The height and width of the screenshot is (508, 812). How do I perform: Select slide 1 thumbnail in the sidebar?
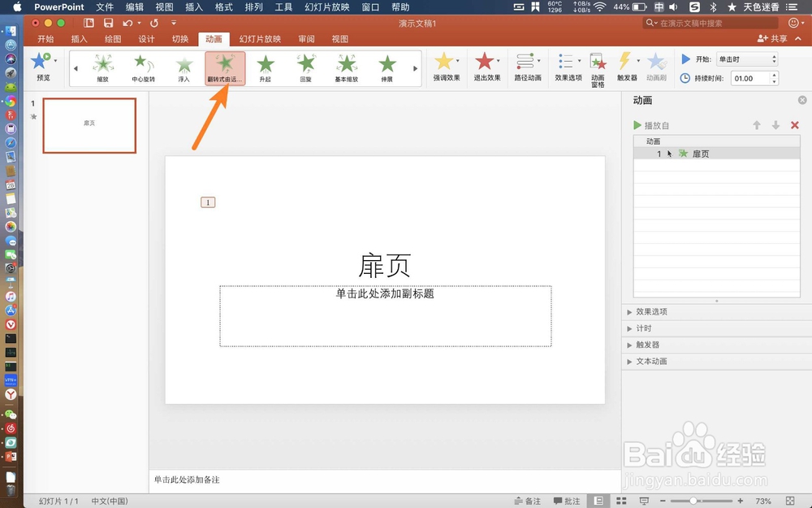coord(89,125)
